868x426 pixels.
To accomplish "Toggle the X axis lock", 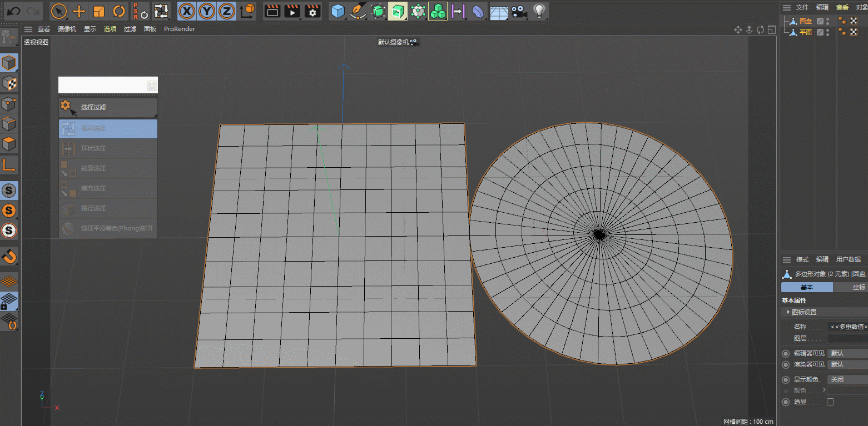I will (187, 11).
